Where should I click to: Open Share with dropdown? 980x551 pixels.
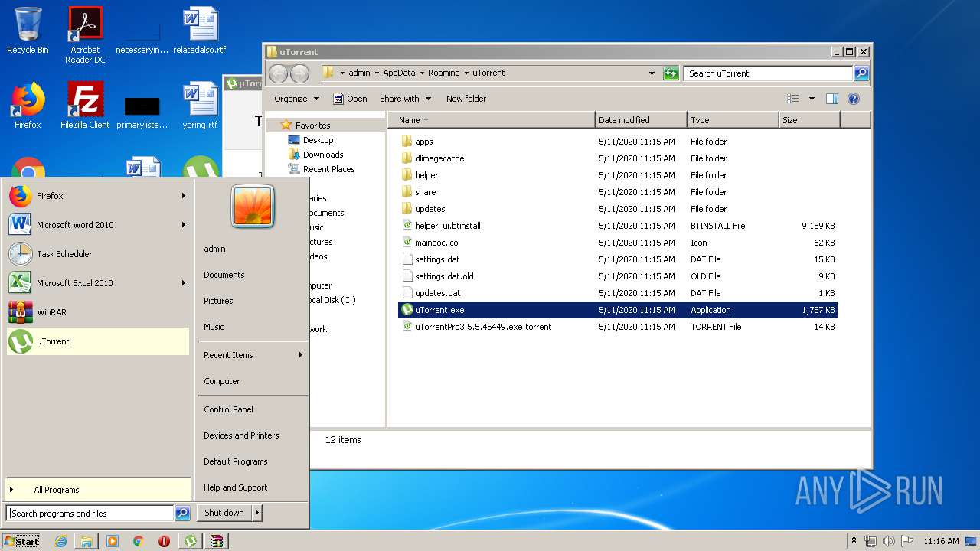[405, 99]
